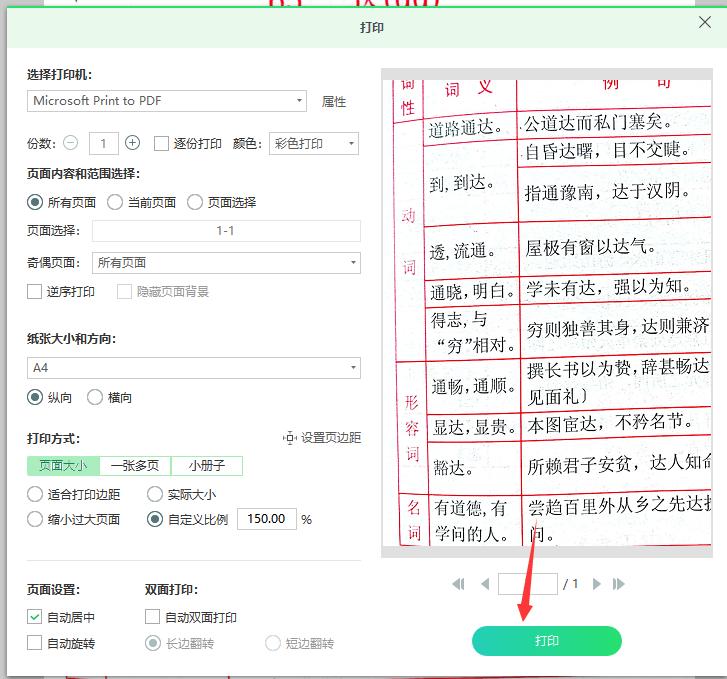This screenshot has width=727, height=679.
Task: Click the 设置页边距 margin icon
Action: (x=289, y=438)
